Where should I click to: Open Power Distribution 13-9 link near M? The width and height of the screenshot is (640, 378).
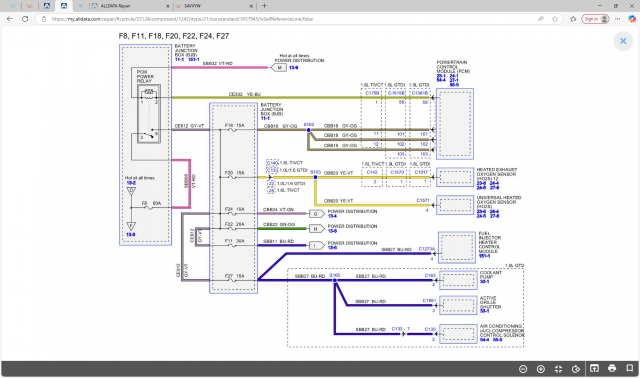point(293,68)
